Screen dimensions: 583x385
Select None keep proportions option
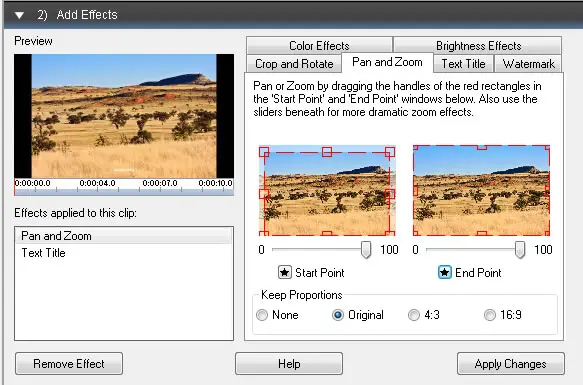coord(262,315)
